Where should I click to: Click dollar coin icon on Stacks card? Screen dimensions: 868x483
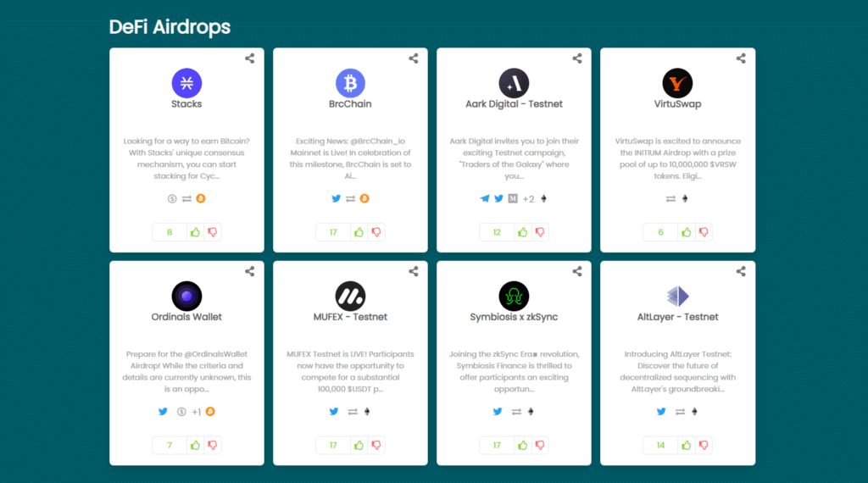(x=172, y=198)
